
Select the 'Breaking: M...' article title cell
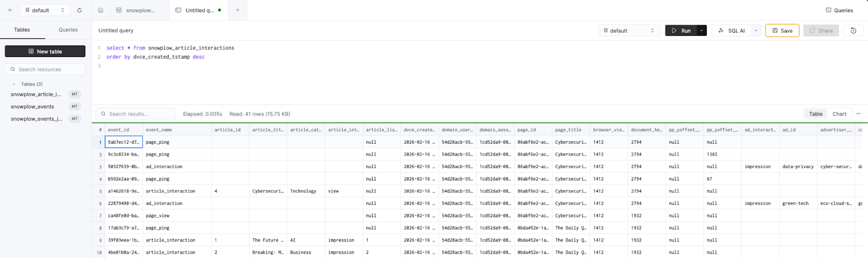268,252
